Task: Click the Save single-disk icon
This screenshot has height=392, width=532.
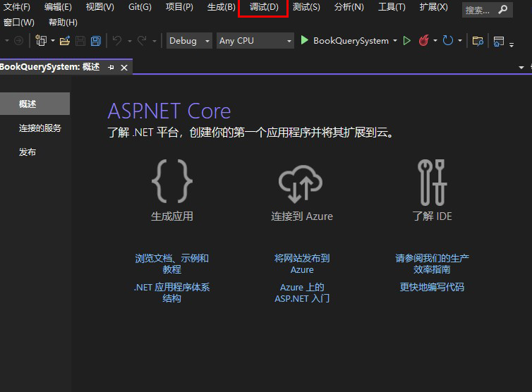Action: [x=80, y=41]
